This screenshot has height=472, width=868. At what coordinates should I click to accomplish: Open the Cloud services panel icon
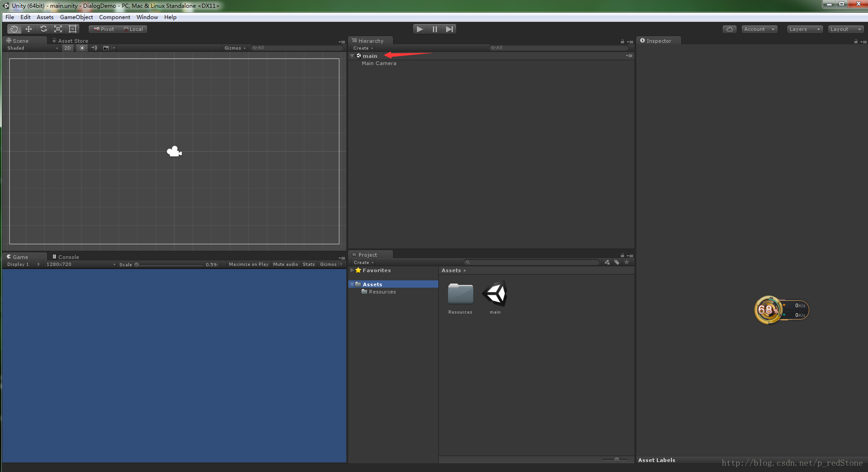pos(730,29)
